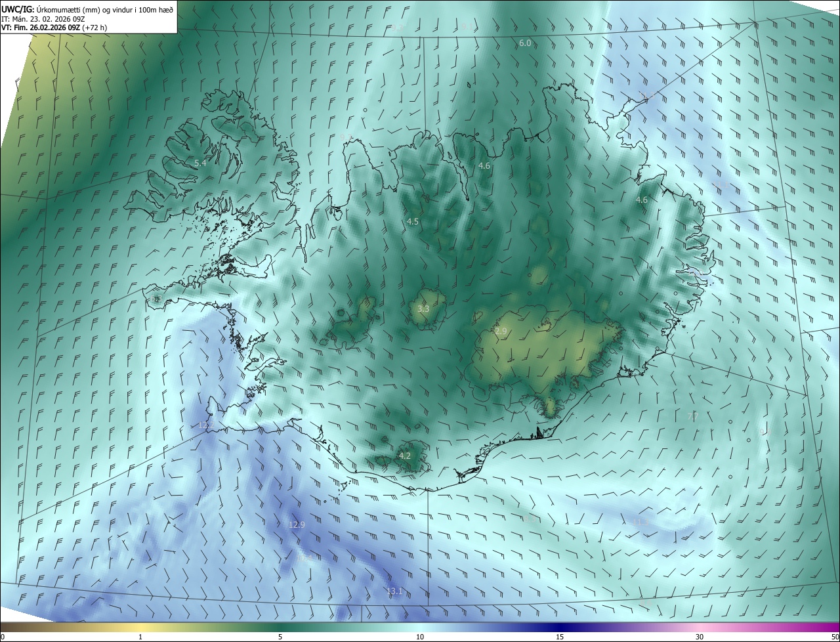This screenshot has width=840, height=642.
Task: Click the 13.1 value near bottom edge
Action: (x=394, y=591)
